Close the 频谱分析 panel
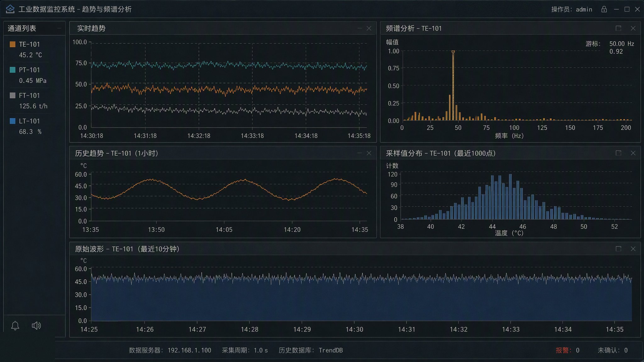The width and height of the screenshot is (644, 362). 633,28
